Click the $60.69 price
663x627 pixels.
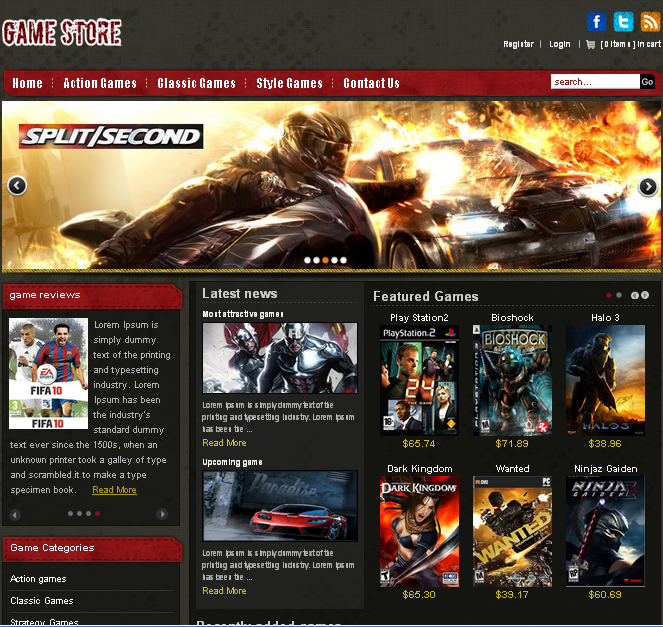(605, 594)
